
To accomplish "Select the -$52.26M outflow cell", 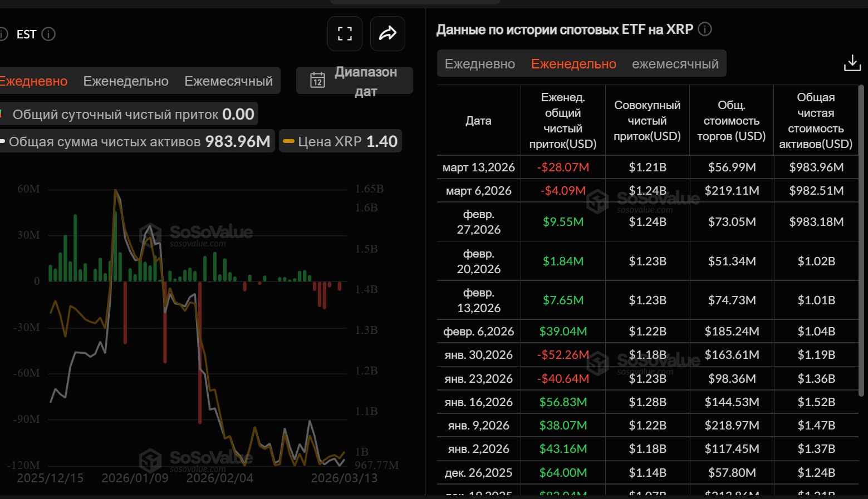I will pyautogui.click(x=563, y=355).
